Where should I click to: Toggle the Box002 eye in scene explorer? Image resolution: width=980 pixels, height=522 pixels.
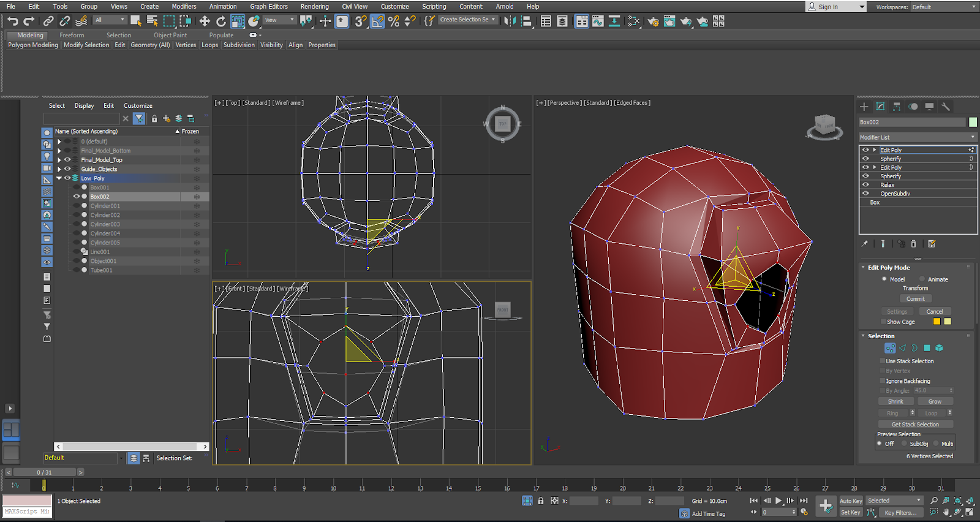coord(77,197)
